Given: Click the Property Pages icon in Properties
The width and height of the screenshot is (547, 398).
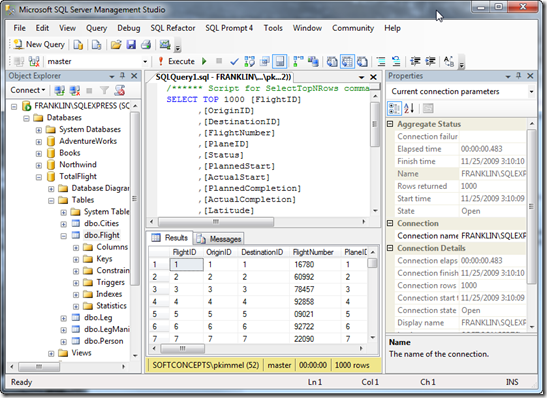Looking at the screenshot, I should pyautogui.click(x=428, y=108).
